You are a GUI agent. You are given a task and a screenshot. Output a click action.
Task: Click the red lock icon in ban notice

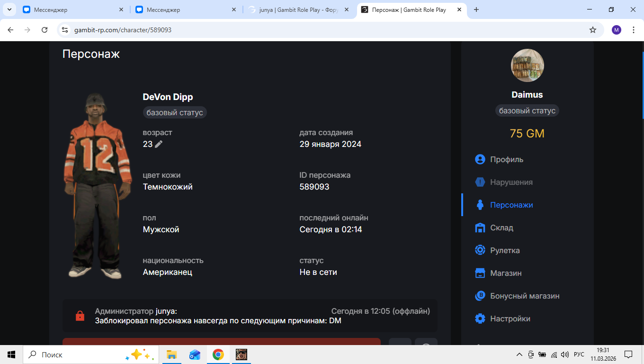pos(80,316)
